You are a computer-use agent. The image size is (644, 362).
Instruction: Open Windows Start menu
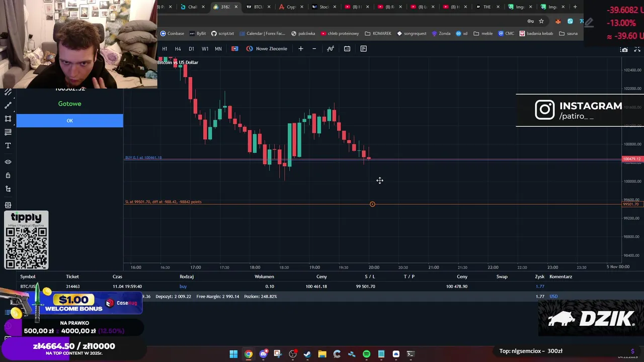click(x=233, y=354)
